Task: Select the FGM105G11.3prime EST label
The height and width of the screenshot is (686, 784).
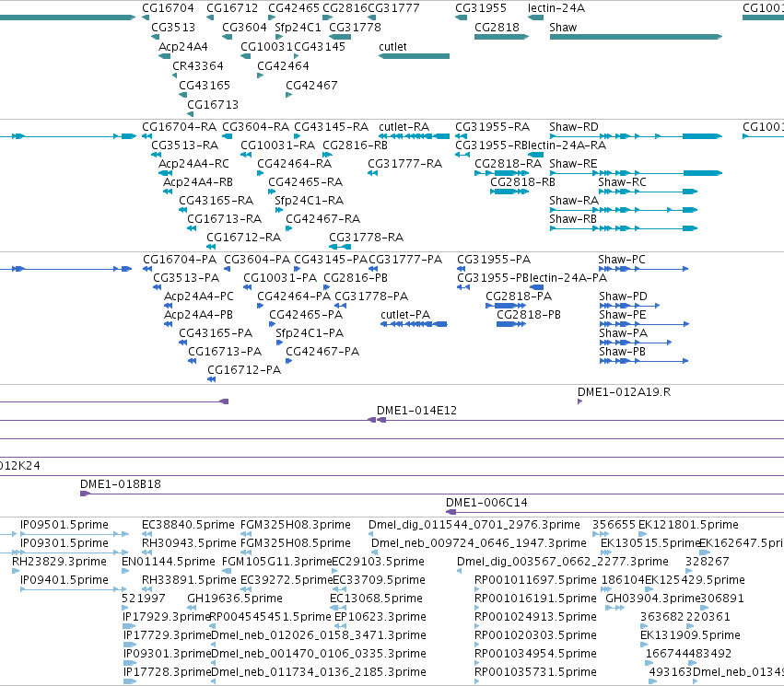Action: 277,562
